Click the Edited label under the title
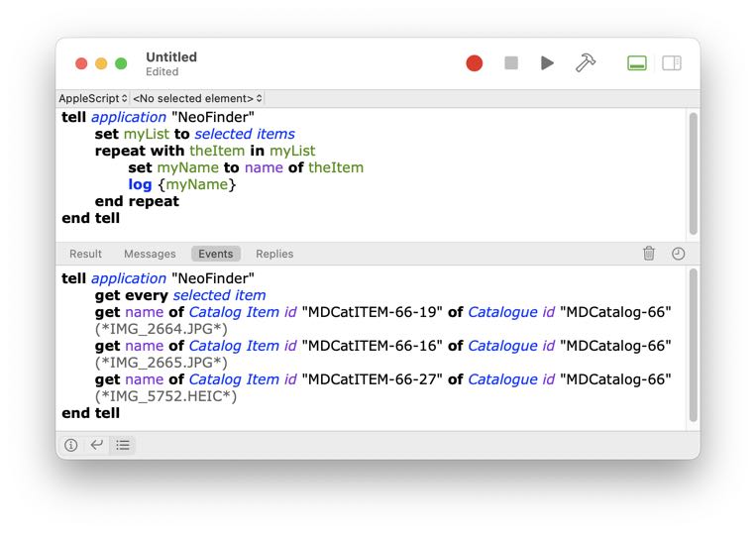The image size is (756, 533). [x=162, y=71]
